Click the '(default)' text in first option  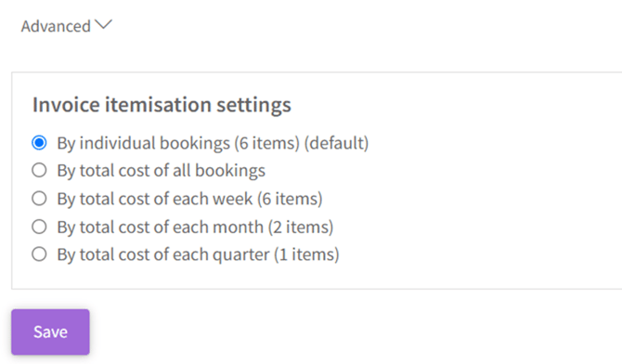336,143
